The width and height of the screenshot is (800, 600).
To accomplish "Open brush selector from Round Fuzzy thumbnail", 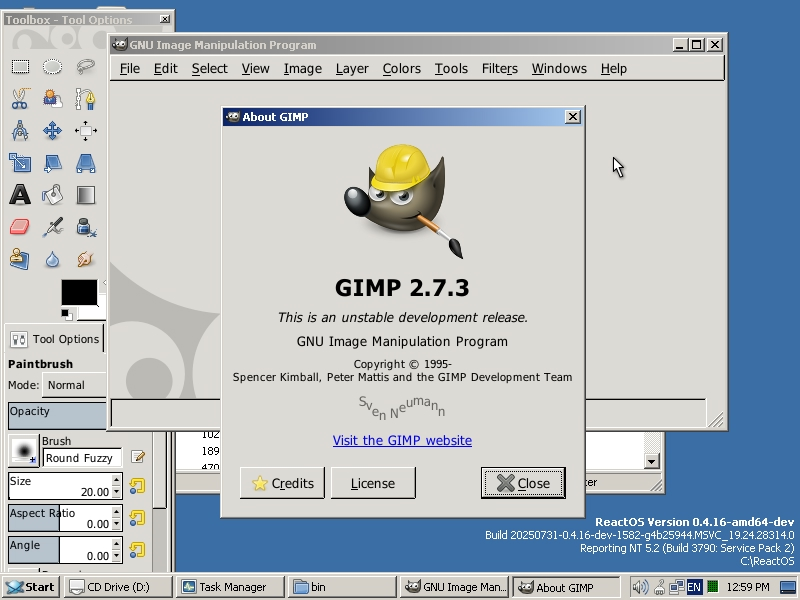I will (25, 451).
